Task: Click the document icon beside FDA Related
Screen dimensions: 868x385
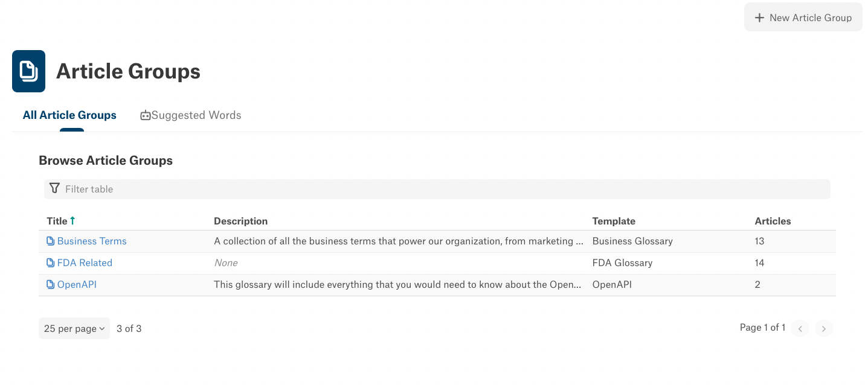Action: tap(51, 263)
